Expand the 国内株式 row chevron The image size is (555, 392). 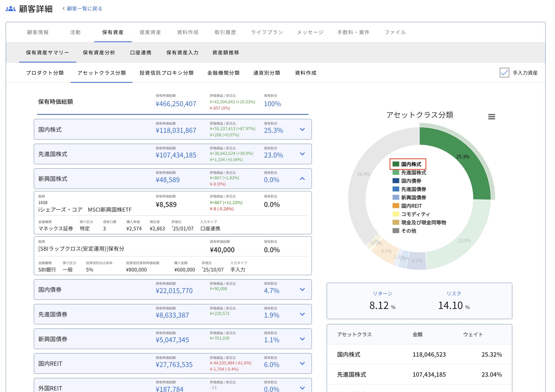point(302,129)
